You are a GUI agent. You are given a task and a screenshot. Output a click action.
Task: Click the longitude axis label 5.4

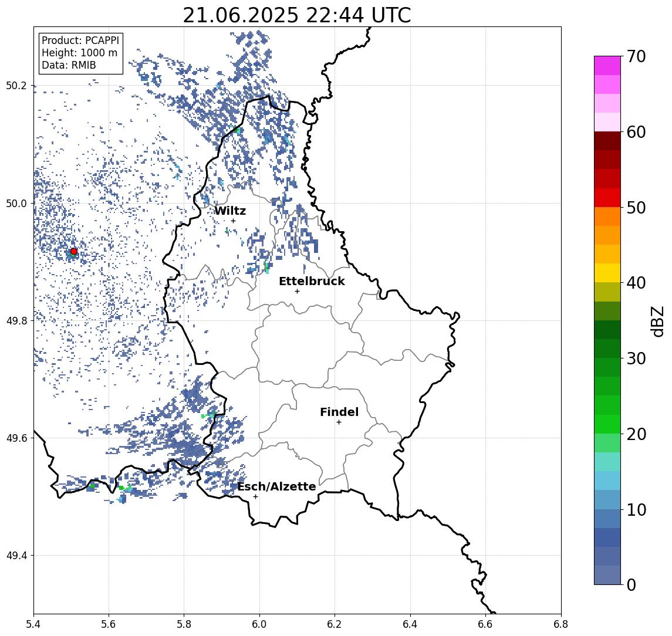tap(33, 624)
